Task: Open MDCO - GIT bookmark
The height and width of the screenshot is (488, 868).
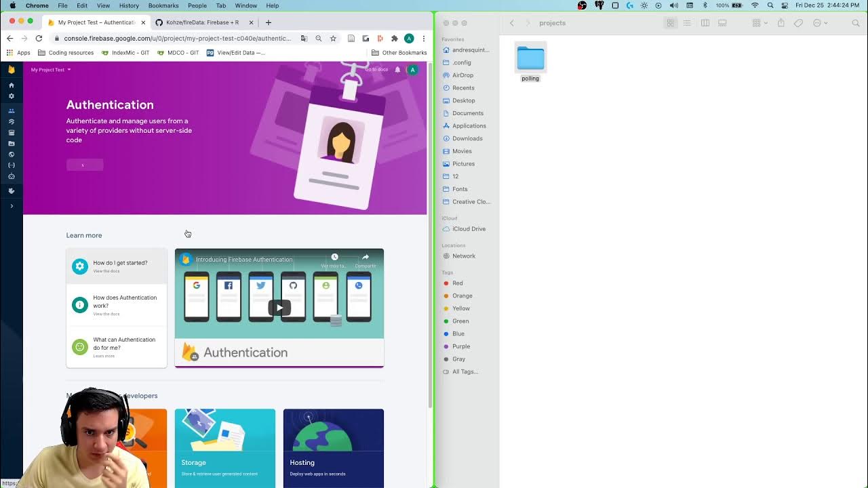Action: click(x=178, y=52)
